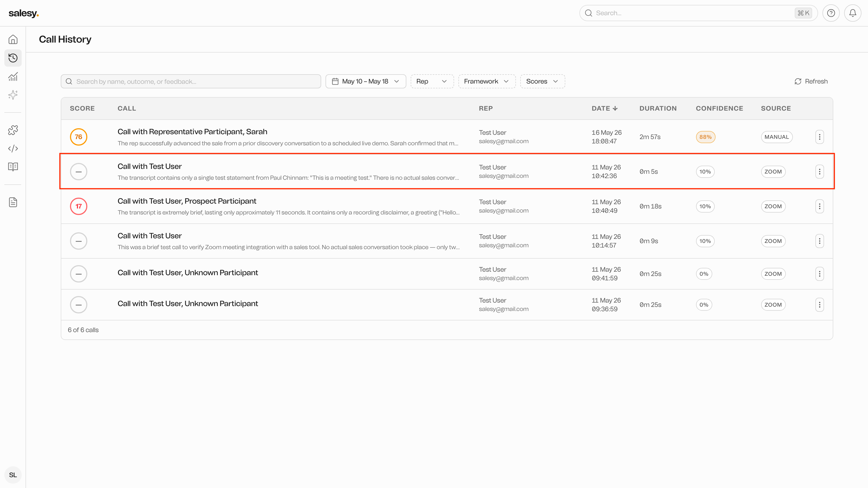
Task: Open the document page icon in sidebar
Action: [13, 203]
